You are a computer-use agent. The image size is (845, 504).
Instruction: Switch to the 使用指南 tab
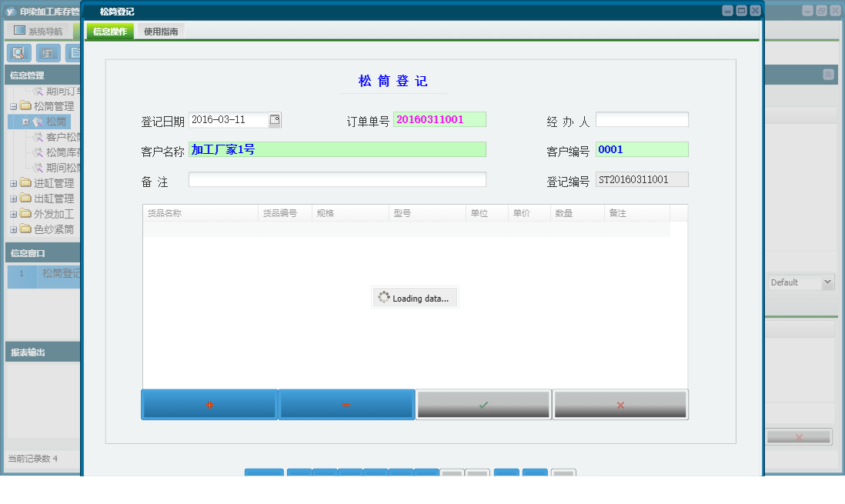[161, 32]
